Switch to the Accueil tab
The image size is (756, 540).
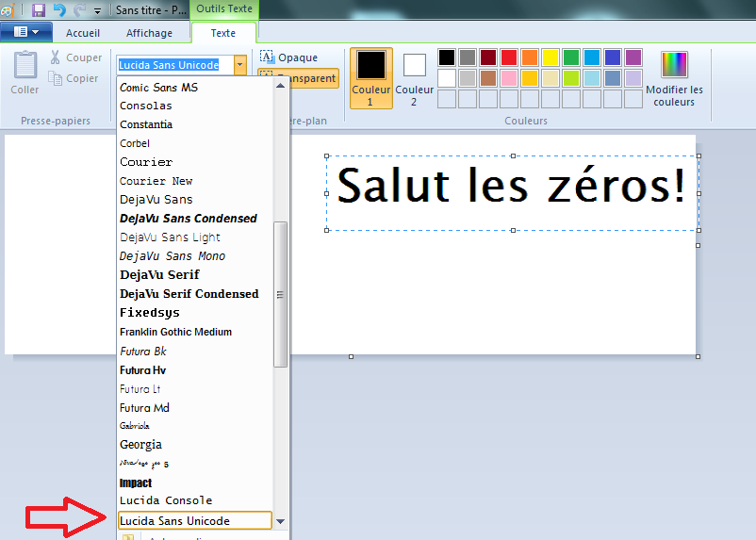83,33
